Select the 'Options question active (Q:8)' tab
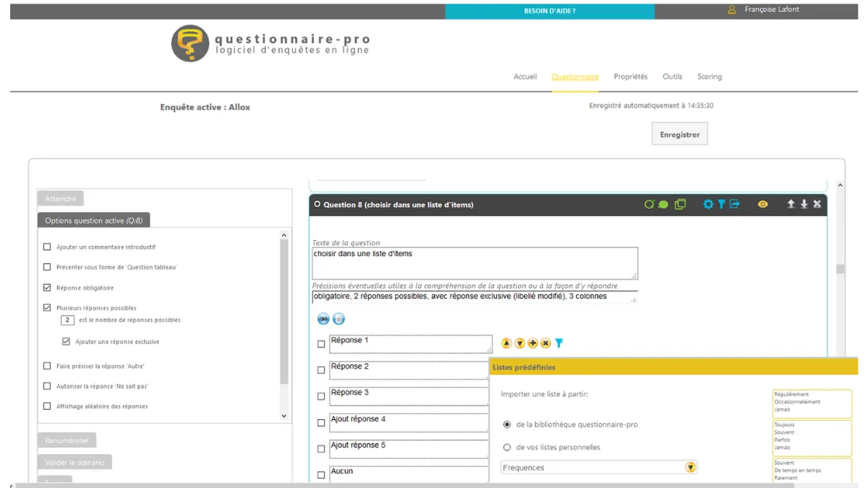The width and height of the screenshot is (868, 488). click(94, 221)
